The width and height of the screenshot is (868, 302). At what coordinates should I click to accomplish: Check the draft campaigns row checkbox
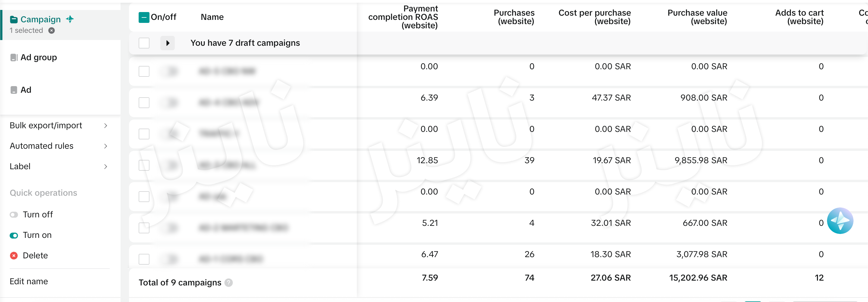point(144,43)
